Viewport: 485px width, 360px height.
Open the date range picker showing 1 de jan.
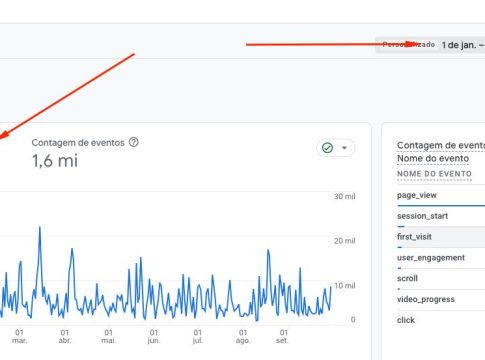click(463, 45)
